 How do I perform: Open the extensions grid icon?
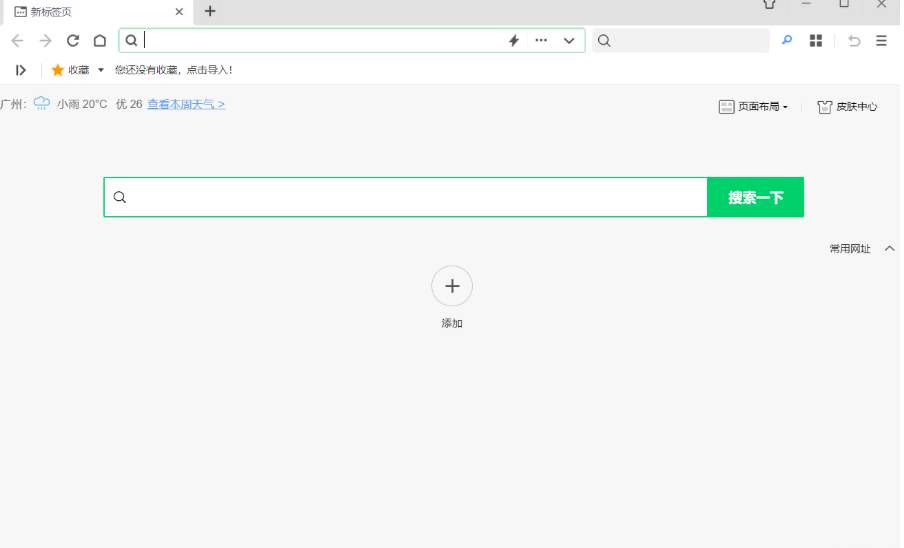[816, 41]
